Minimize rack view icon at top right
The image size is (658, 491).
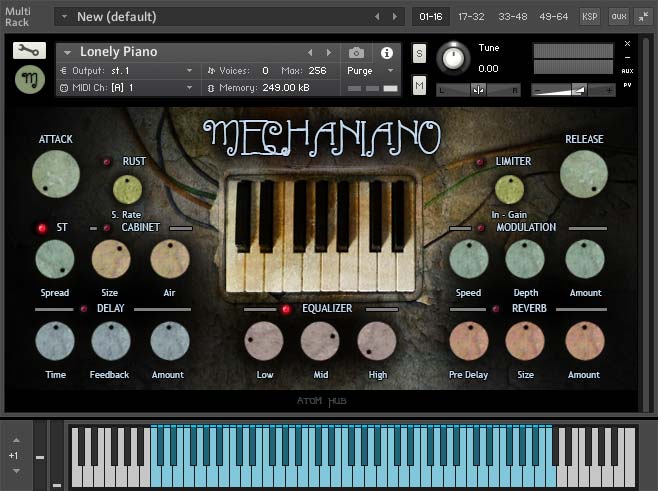point(643,17)
